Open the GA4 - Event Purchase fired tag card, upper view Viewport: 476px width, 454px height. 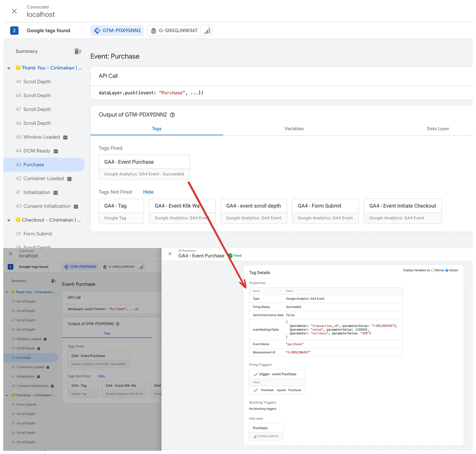click(x=144, y=167)
